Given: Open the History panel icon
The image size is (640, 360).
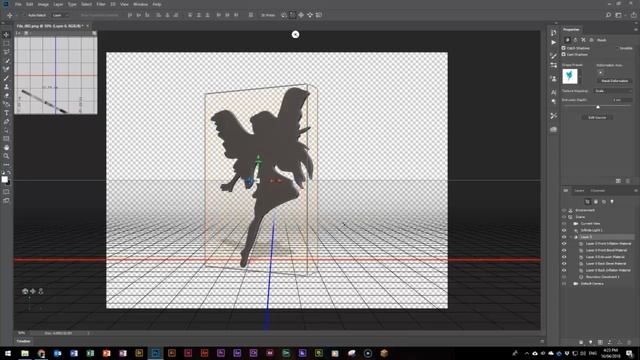Looking at the screenshot, I should [553, 32].
